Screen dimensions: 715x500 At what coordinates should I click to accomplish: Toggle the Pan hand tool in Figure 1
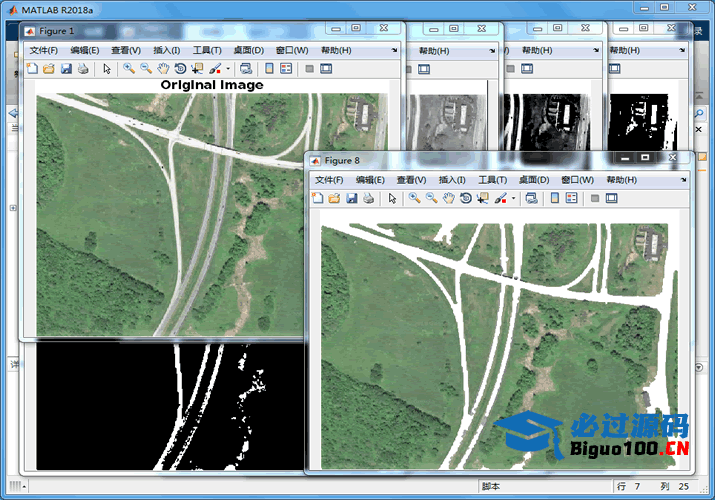163,69
